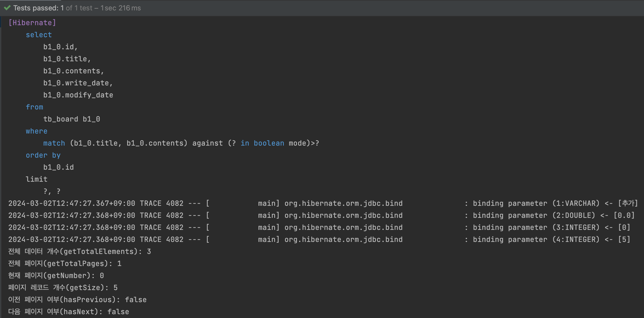This screenshot has height=318, width=644.
Task: Click the getNumber: 0 output line
Action: pyautogui.click(x=56, y=276)
